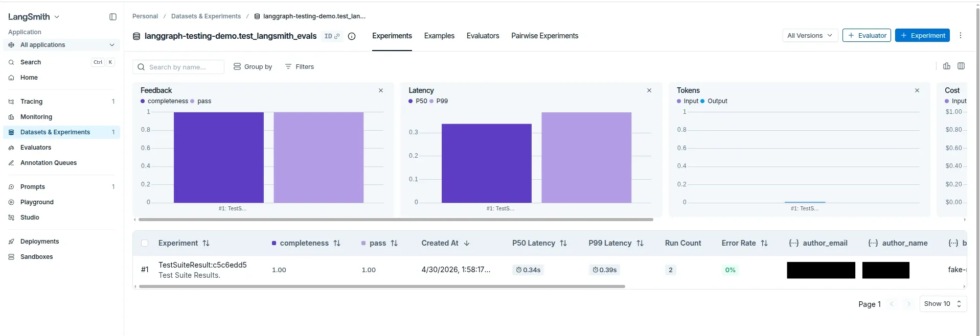Toggle Output legend in Tokens chart

[714, 101]
